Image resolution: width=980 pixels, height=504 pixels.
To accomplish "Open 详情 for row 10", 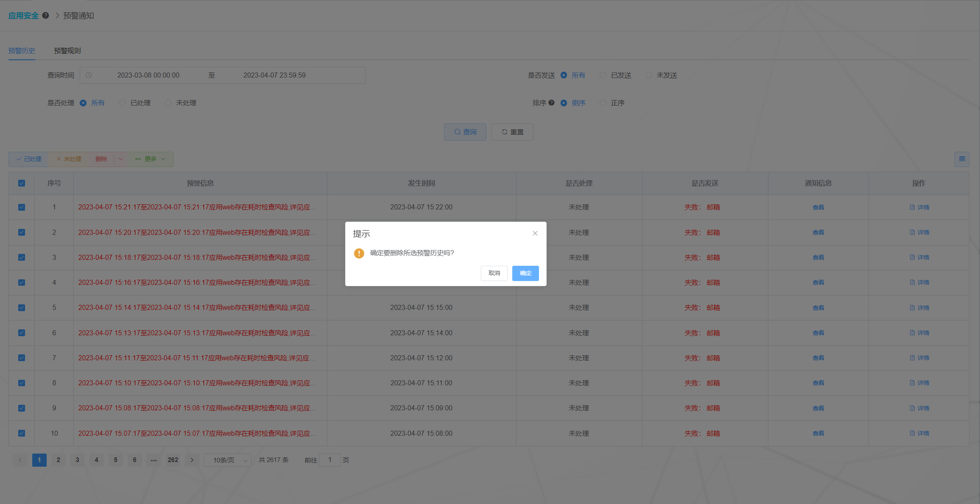I will 919,433.
